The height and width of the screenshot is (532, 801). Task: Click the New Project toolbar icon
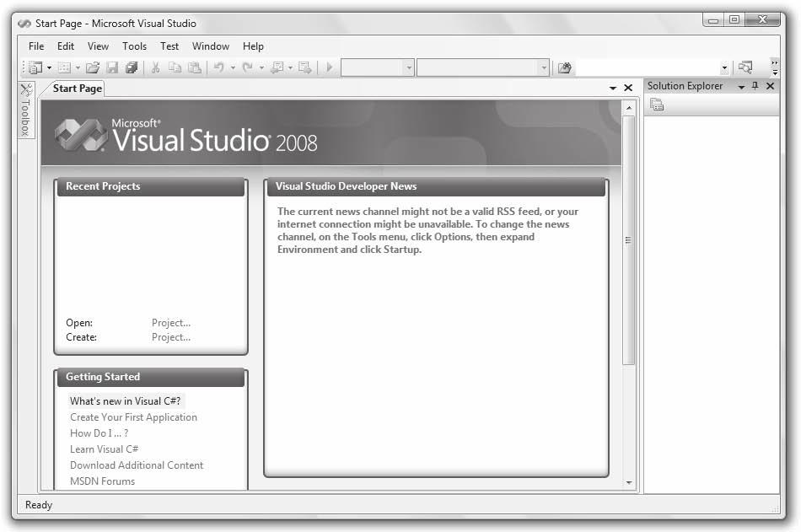(35, 67)
